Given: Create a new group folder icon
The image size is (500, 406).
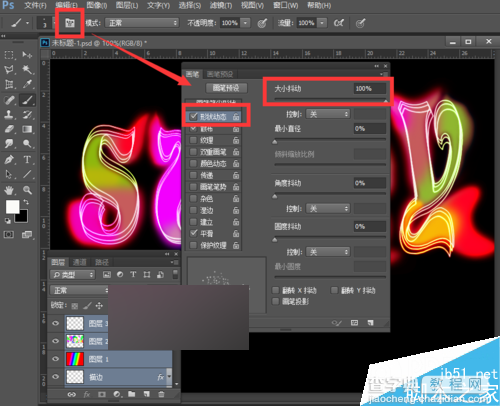Looking at the screenshot, I should click(x=132, y=394).
